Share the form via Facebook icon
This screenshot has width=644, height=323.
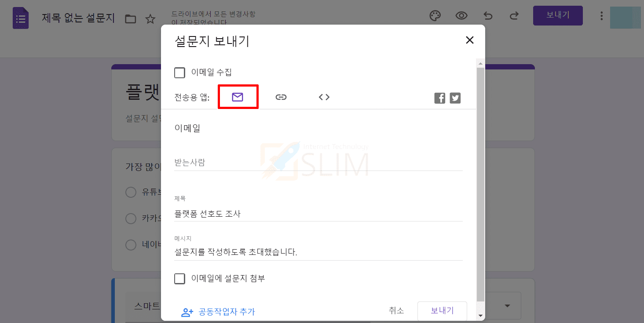440,98
